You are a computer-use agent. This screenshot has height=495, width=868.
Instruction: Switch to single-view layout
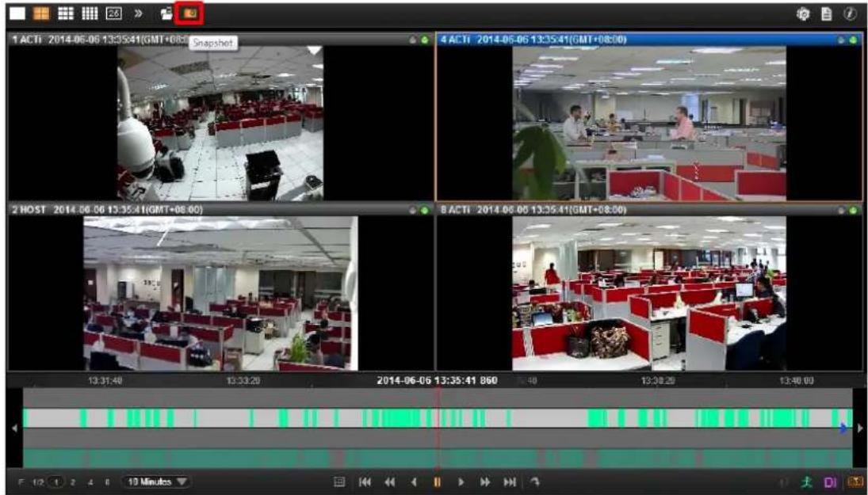tap(17, 13)
